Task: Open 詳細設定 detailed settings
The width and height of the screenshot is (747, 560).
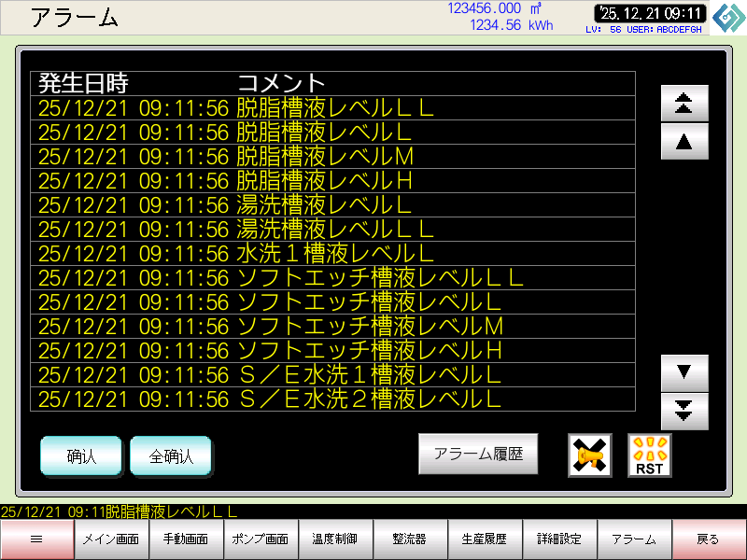Action: (x=559, y=539)
